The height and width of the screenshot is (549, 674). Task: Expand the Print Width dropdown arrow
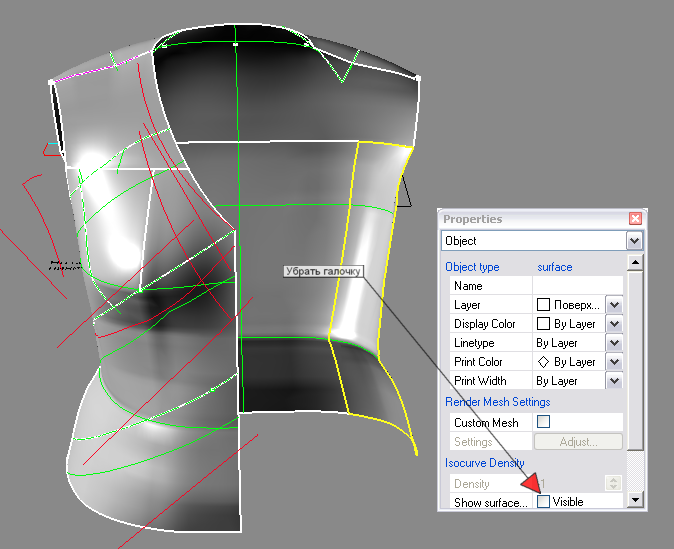click(614, 381)
